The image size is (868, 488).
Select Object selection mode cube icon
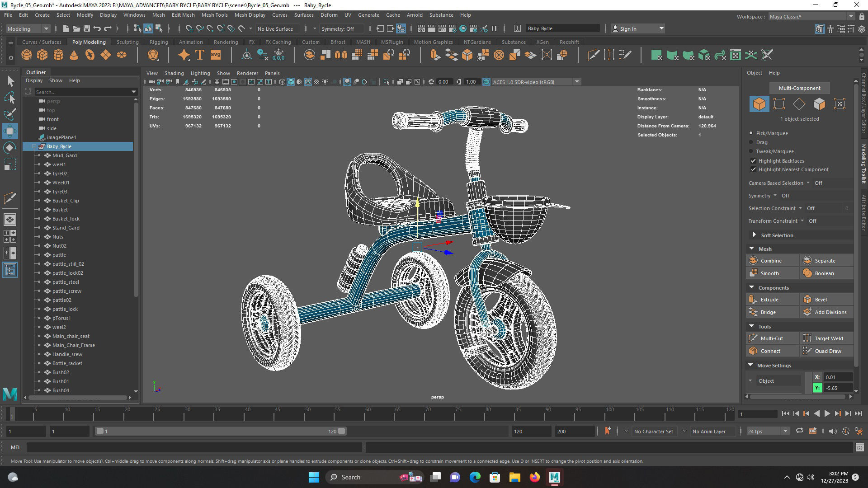[759, 104]
